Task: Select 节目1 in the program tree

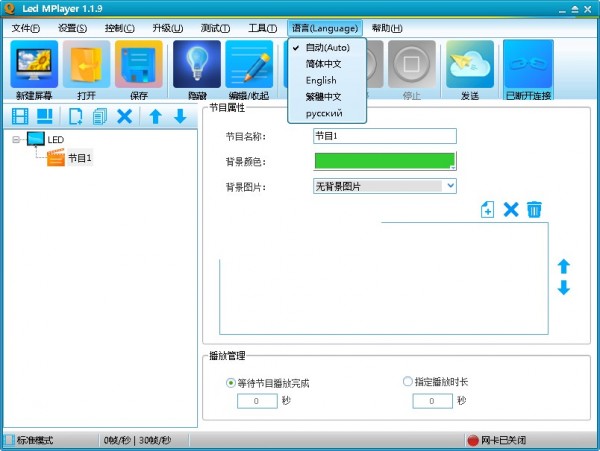Action: coord(79,158)
